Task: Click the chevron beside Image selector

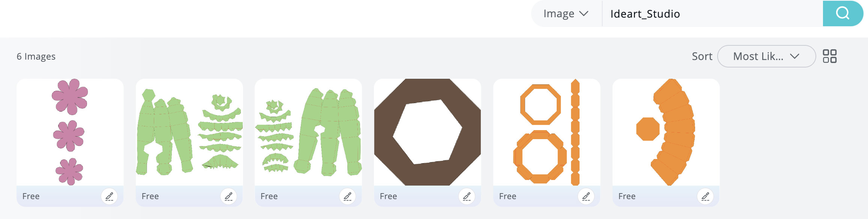Action: 584,14
